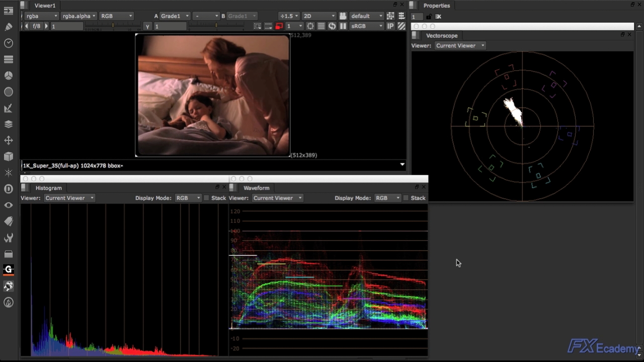Click the decrease gain left arrow
The image size is (644, 362).
[x=27, y=26]
